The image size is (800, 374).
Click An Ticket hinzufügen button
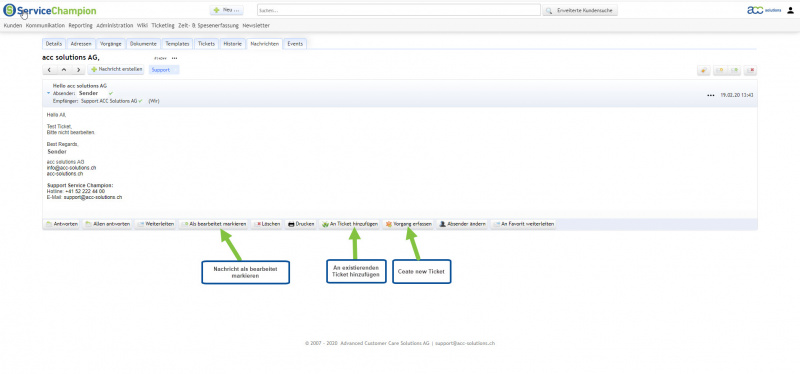[x=349, y=224]
